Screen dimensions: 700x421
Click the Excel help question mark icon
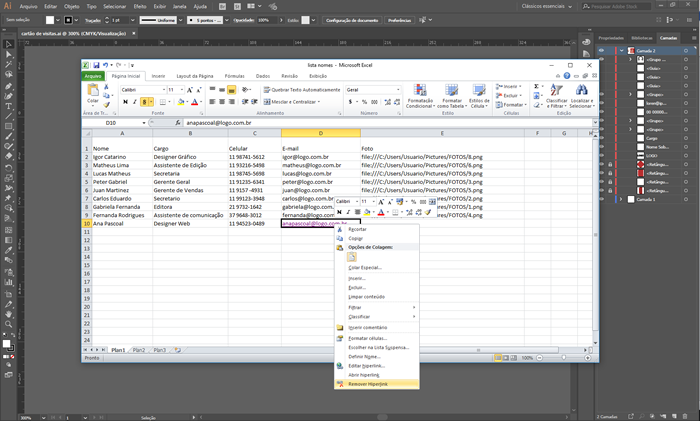(567, 76)
